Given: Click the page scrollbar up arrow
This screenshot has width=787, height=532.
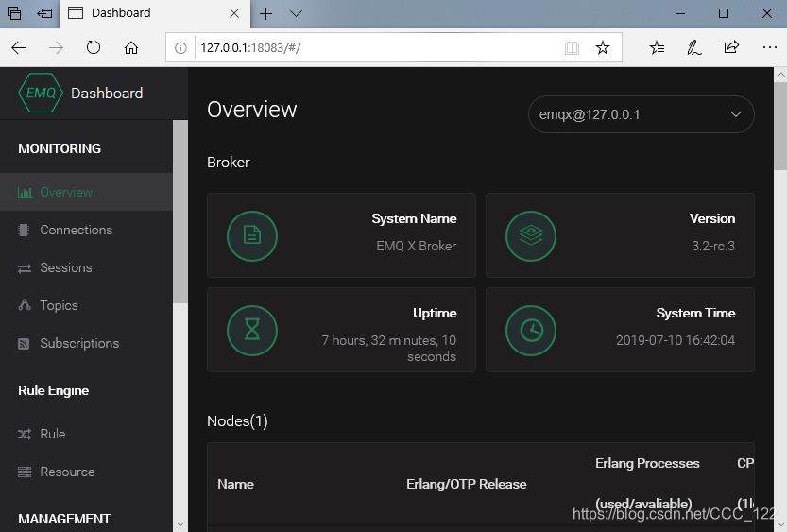Looking at the screenshot, I should (780, 75).
